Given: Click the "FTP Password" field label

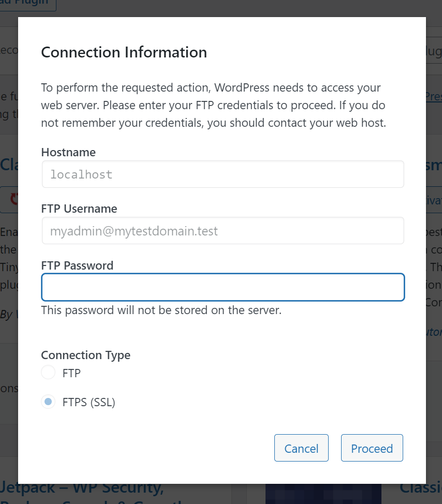Looking at the screenshot, I should pos(77,265).
